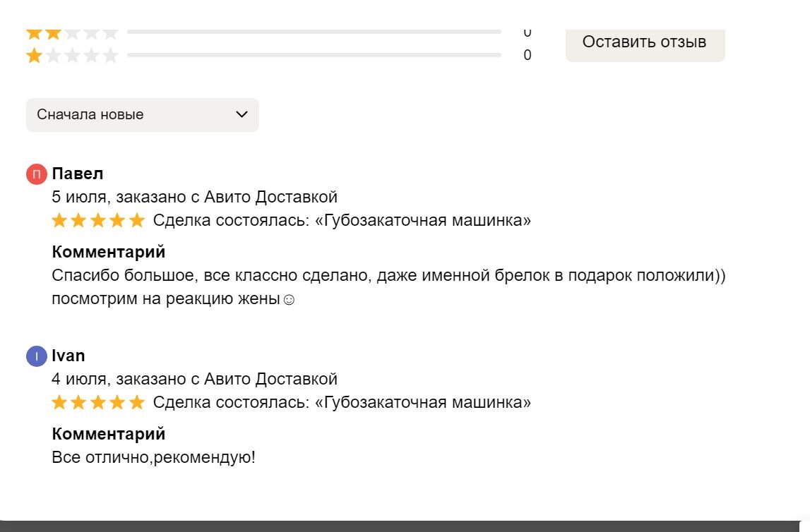This screenshot has height=532, width=810.
Task: Click comment text 'Все отлично,рекомендую!'
Action: tap(153, 458)
